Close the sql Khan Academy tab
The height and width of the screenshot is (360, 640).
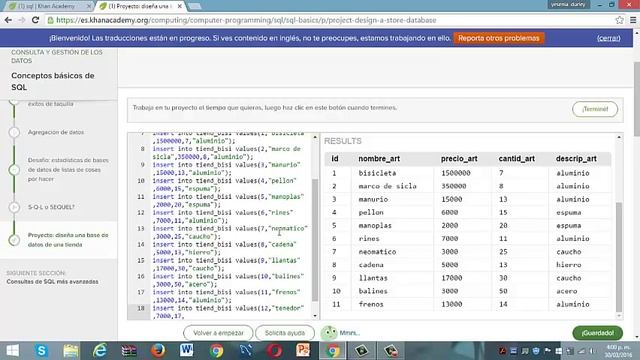point(89,6)
